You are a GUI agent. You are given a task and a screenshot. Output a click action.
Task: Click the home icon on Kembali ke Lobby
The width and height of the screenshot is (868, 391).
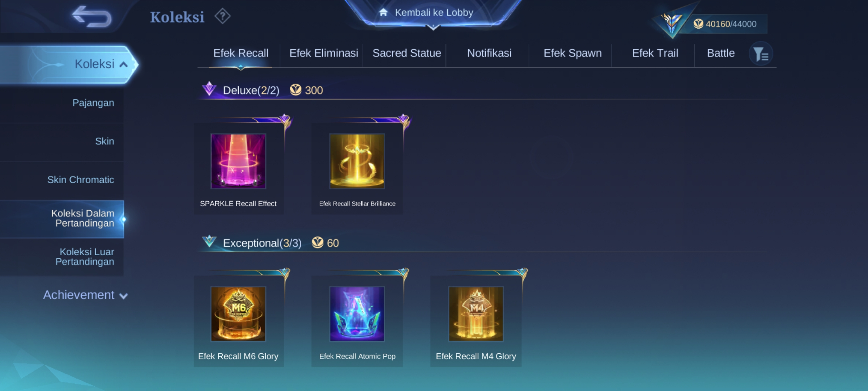pos(383,12)
